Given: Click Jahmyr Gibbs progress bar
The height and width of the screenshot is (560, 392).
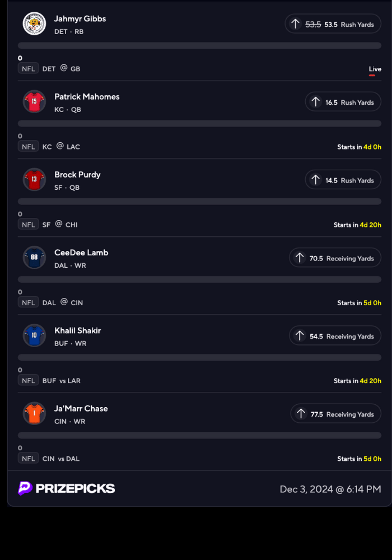Looking at the screenshot, I should [199, 45].
